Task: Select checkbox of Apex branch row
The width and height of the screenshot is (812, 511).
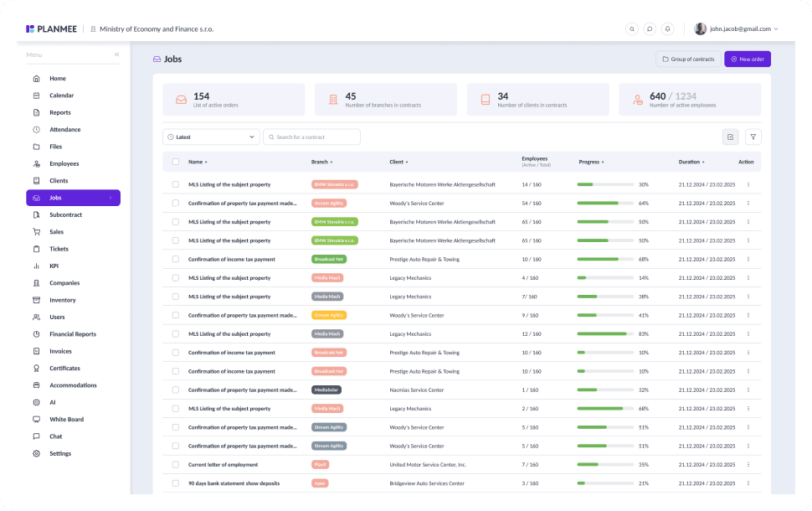Action: point(176,483)
